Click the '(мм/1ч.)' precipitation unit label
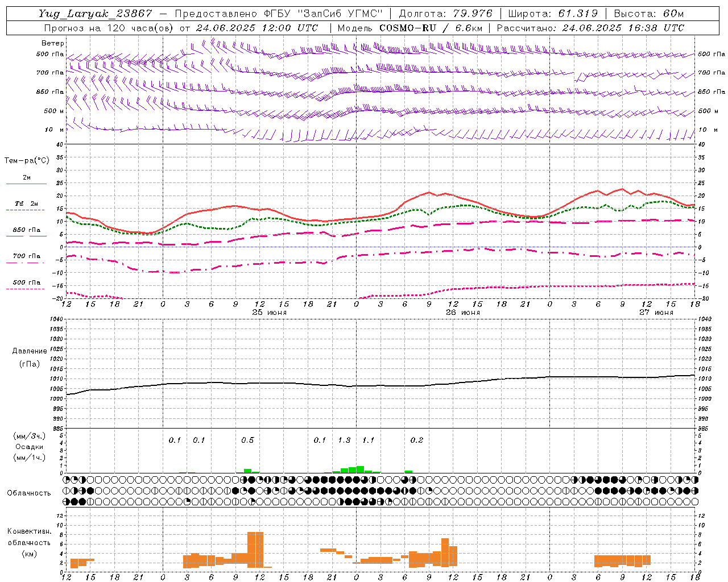The height and width of the screenshot is (582, 728). 29,458
